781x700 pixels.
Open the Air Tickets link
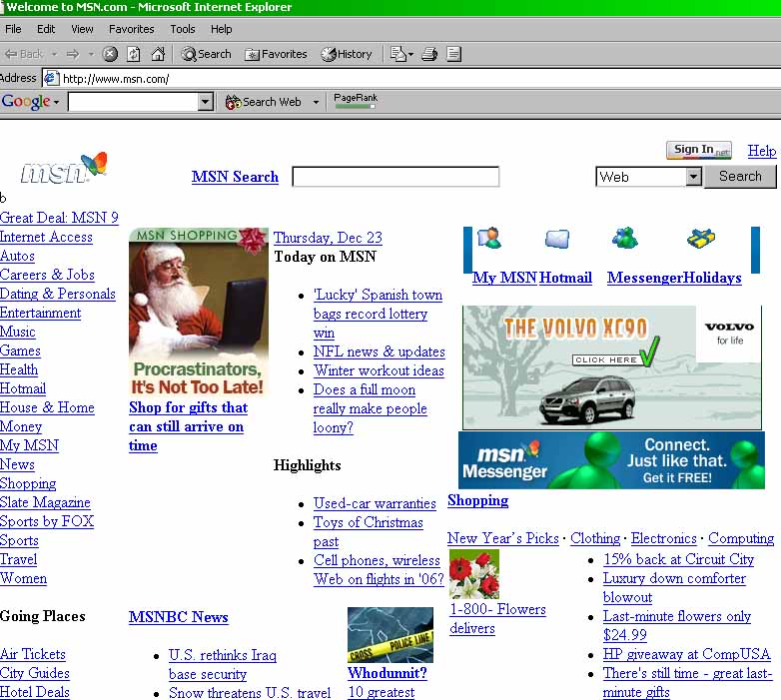coord(33,654)
